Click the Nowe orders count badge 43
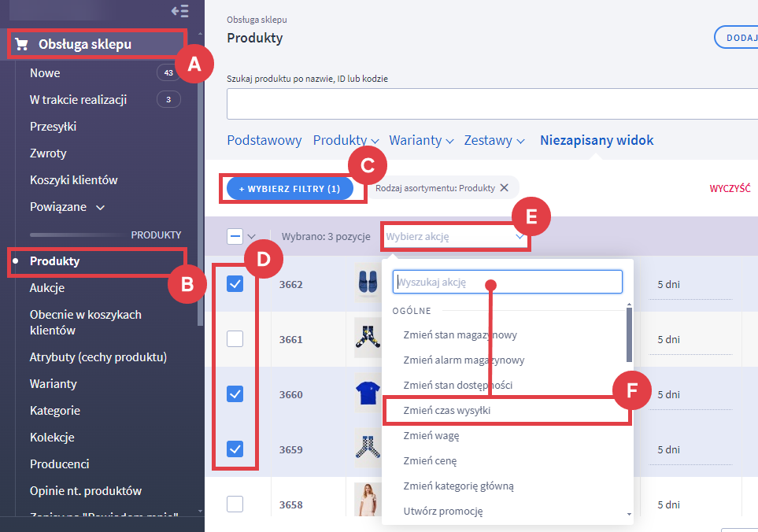This screenshot has height=532, width=758. click(x=168, y=73)
